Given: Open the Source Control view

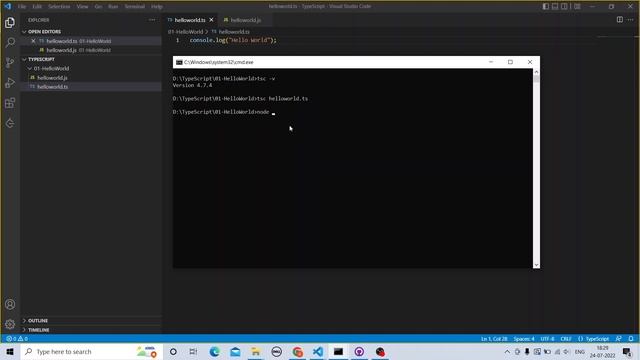Looking at the screenshot, I should click(x=10, y=62).
